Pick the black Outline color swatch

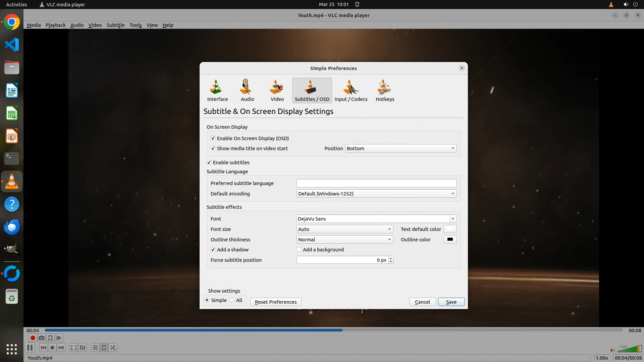click(450, 239)
